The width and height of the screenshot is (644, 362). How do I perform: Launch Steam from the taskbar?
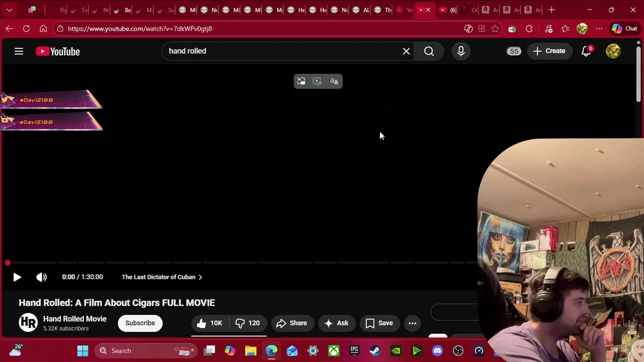pyautogui.click(x=375, y=350)
